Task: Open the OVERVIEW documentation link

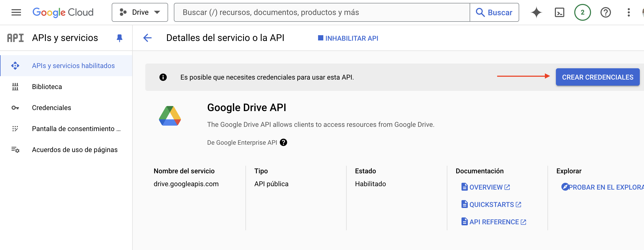Action: pyautogui.click(x=486, y=187)
